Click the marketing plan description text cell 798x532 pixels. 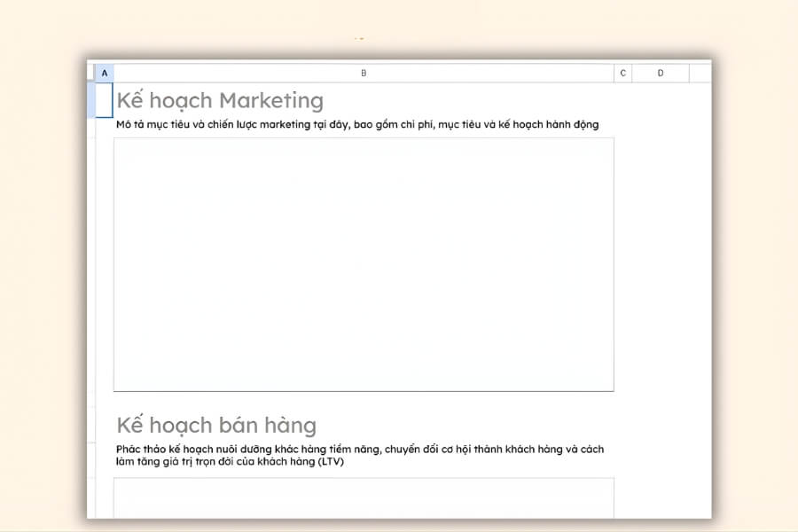click(355, 124)
